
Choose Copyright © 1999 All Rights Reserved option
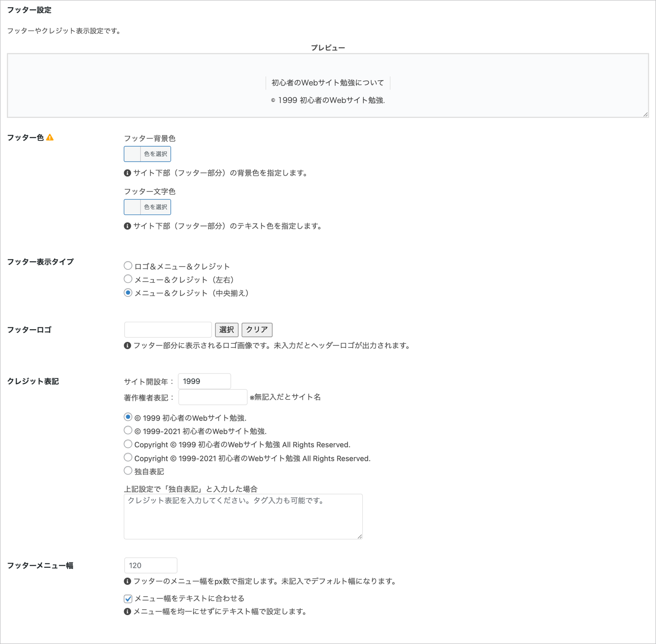128,444
